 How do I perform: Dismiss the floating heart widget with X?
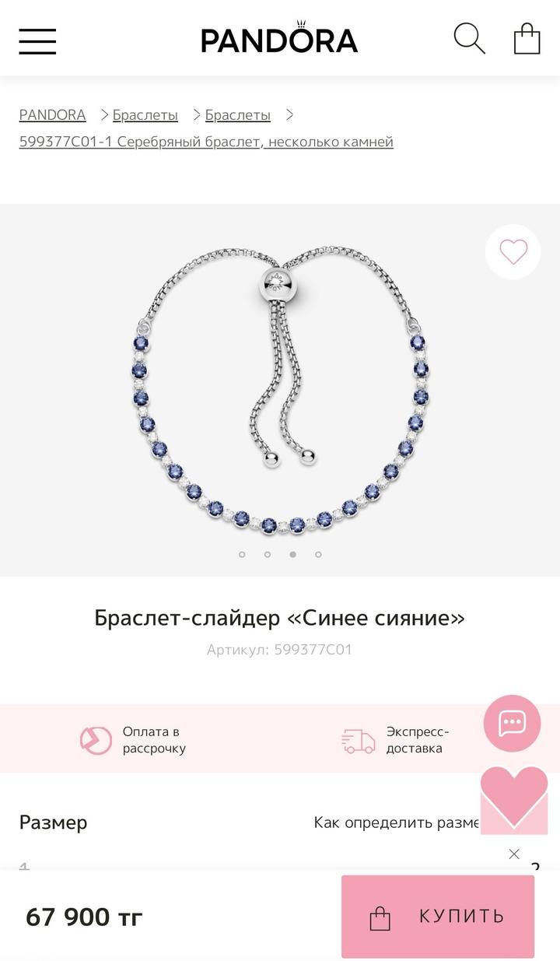(514, 854)
